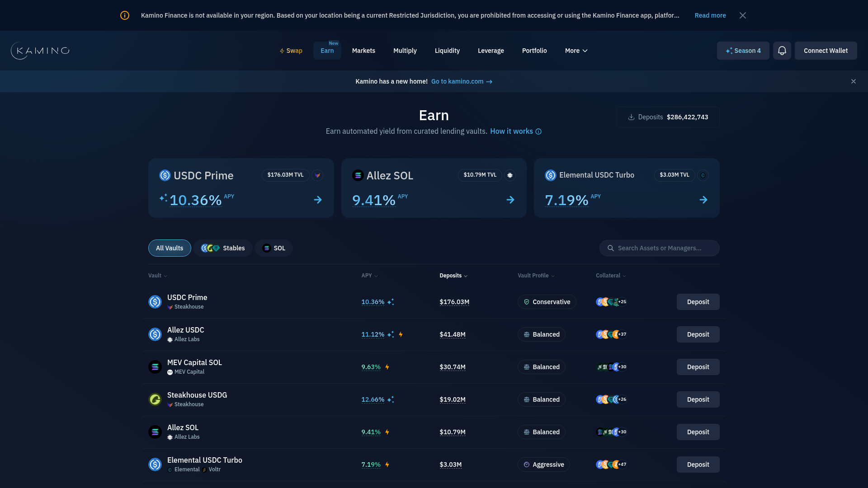
Task: Sort by the Vault column
Action: (158, 276)
